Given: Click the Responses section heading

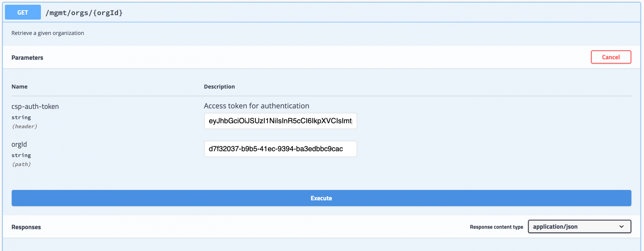Looking at the screenshot, I should coord(26,227).
